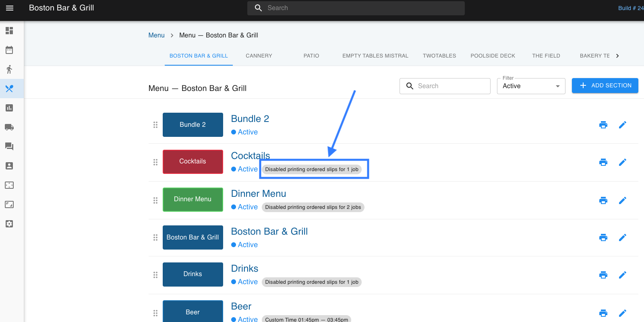Edit the Dinner Menu section
This screenshot has height=322, width=644.
(622, 200)
